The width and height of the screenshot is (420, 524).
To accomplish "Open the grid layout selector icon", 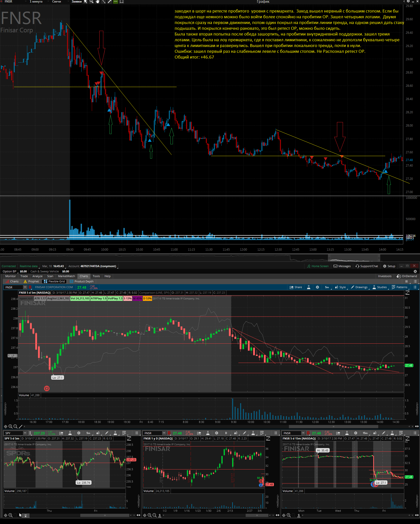I will pyautogui.click(x=406, y=281).
